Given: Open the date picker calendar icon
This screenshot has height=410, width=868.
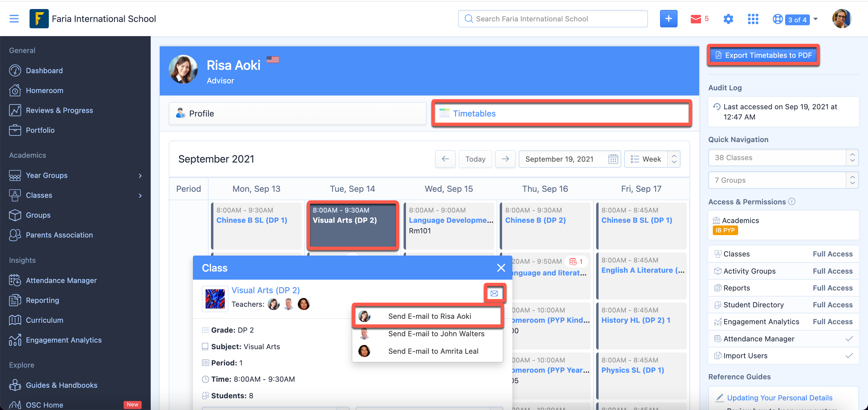Looking at the screenshot, I should coord(613,159).
